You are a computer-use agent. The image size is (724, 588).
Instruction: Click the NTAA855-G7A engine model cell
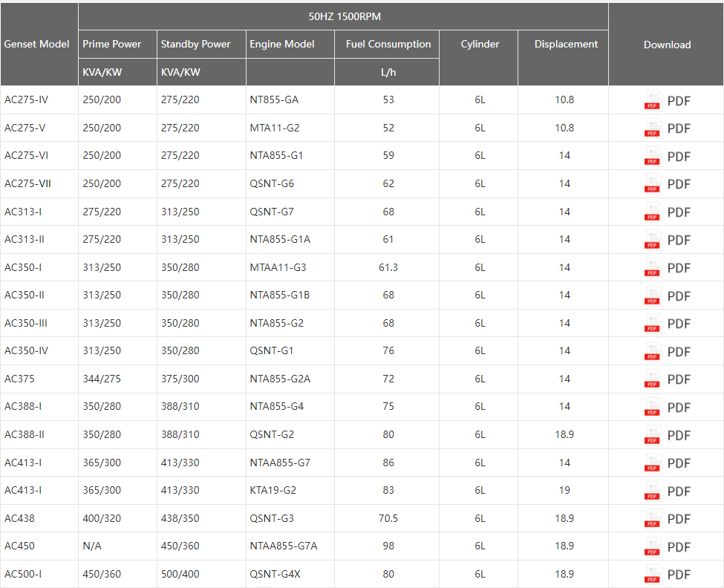point(290,546)
